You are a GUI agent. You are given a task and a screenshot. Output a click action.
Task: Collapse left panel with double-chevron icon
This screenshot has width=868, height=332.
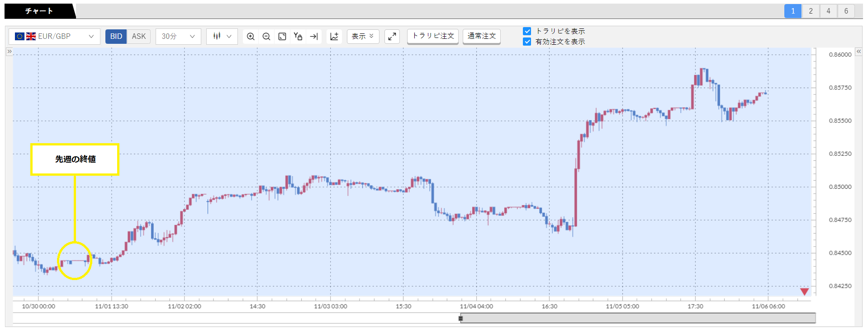9,51
